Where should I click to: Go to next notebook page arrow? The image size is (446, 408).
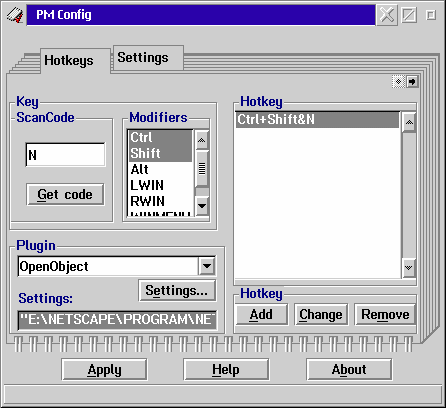point(412,81)
